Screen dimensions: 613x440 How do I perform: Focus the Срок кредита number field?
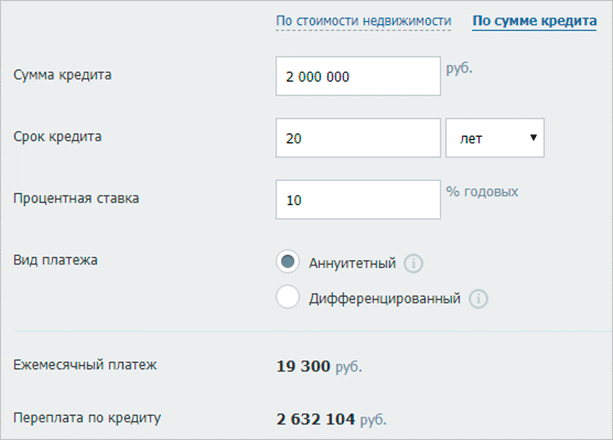click(x=358, y=138)
